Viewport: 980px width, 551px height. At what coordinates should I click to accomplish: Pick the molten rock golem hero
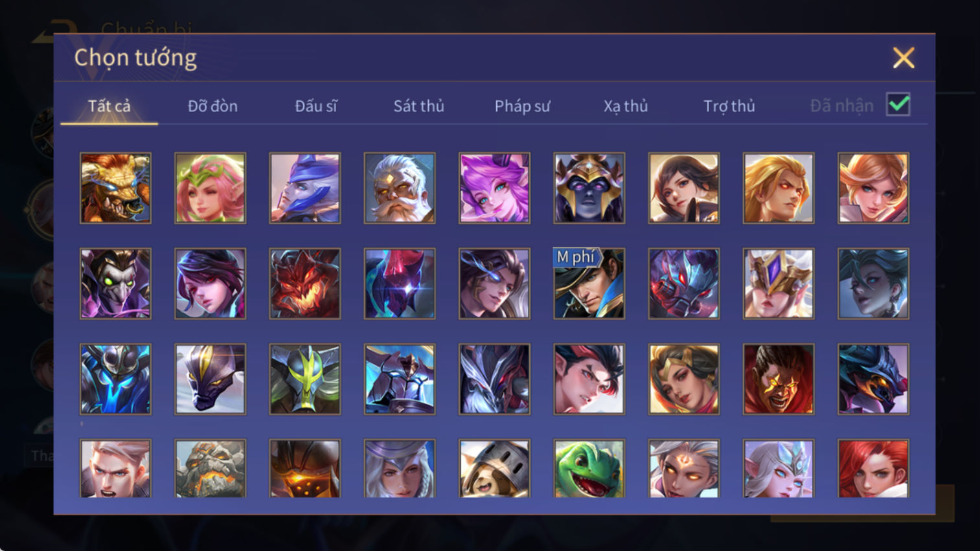pyautogui.click(x=210, y=469)
